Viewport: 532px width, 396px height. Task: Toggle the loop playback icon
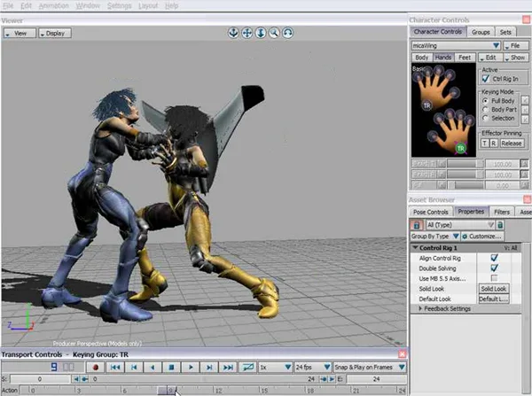click(247, 367)
